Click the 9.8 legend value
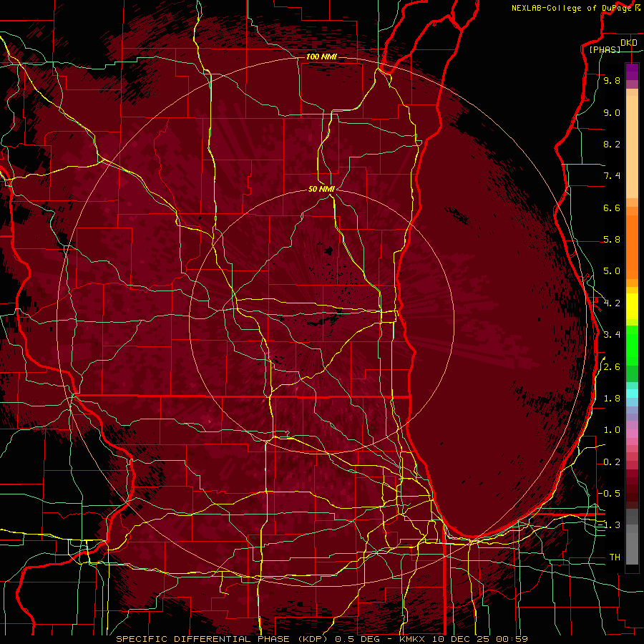644x644 pixels. click(612, 81)
